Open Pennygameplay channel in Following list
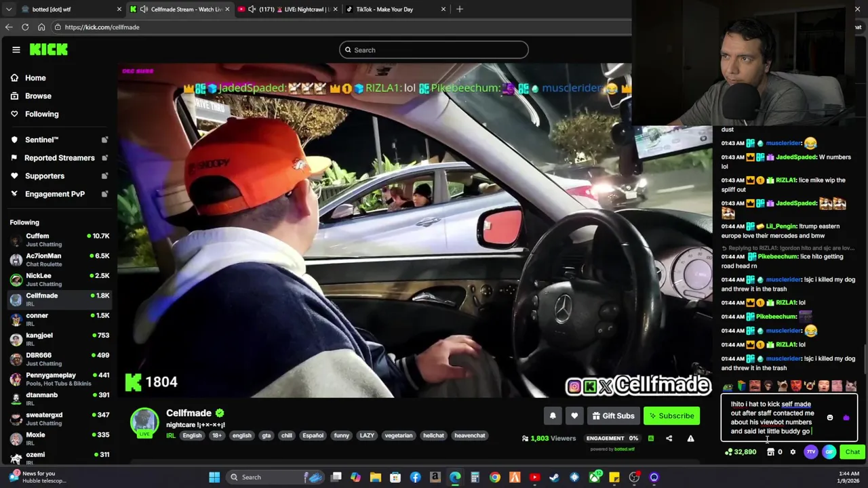Screen dimensions: 868x488 [60, 379]
